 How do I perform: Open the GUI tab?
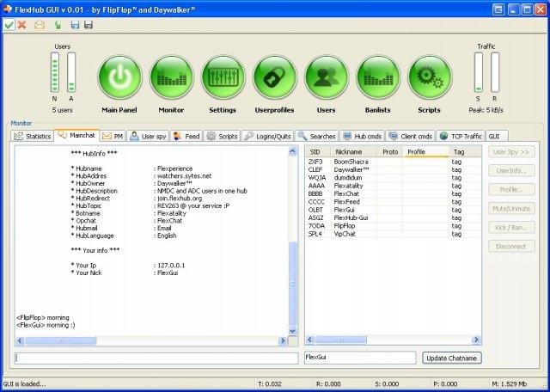(x=497, y=136)
